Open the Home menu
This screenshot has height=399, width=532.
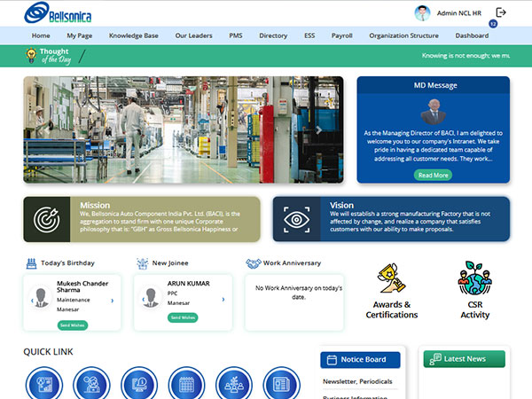[x=41, y=35]
